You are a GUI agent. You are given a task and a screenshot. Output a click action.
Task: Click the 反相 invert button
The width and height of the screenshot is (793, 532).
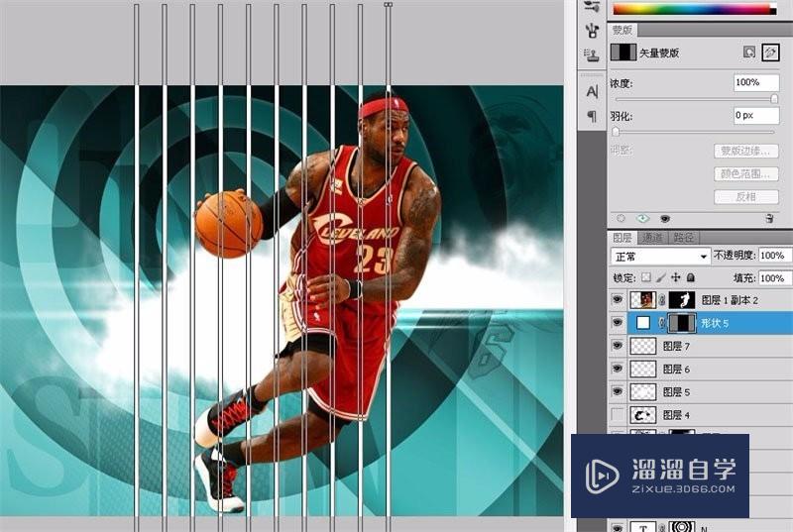click(x=746, y=196)
